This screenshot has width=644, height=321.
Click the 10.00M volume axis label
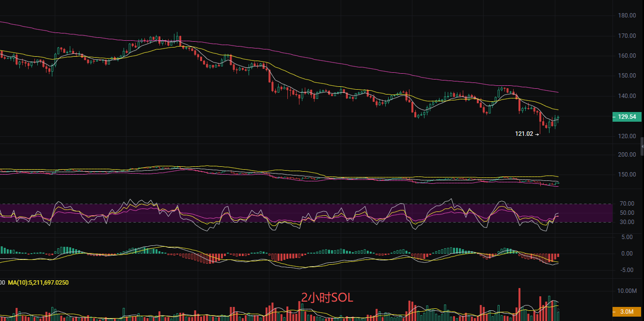pyautogui.click(x=627, y=291)
